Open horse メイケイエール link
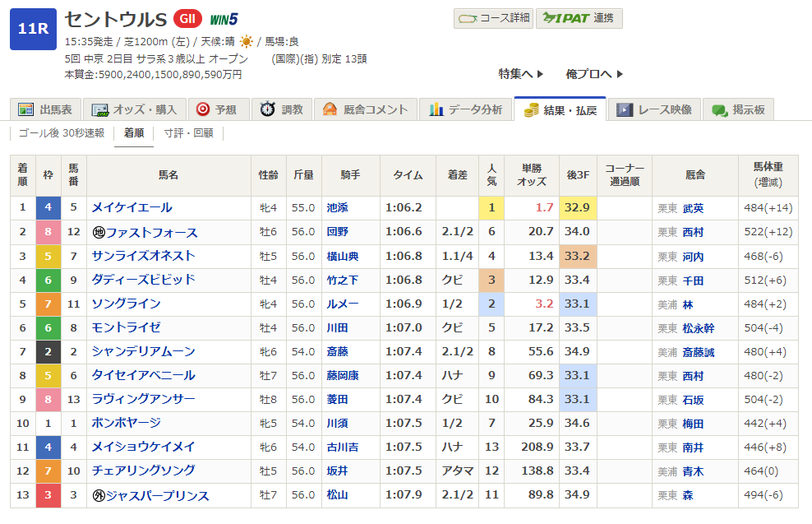Image resolution: width=812 pixels, height=524 pixels. tap(131, 208)
